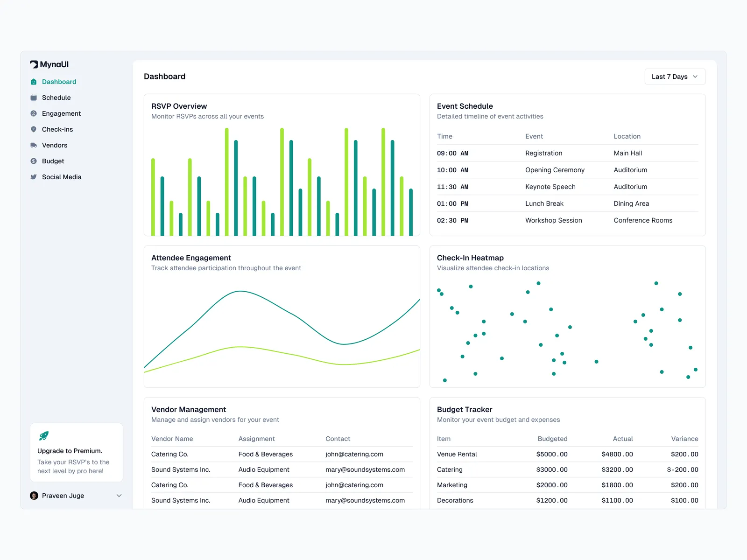
Task: Click the Budget dollar coin icon
Action: click(34, 161)
